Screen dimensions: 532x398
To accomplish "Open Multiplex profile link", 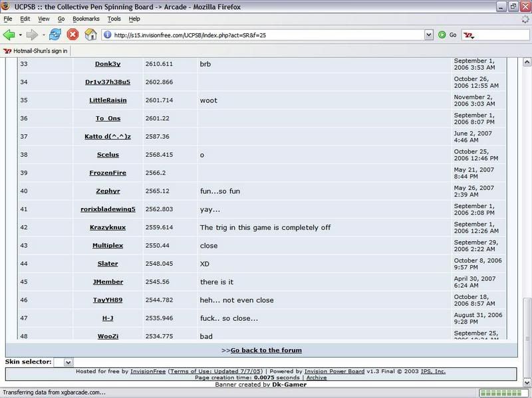I will 108,245.
